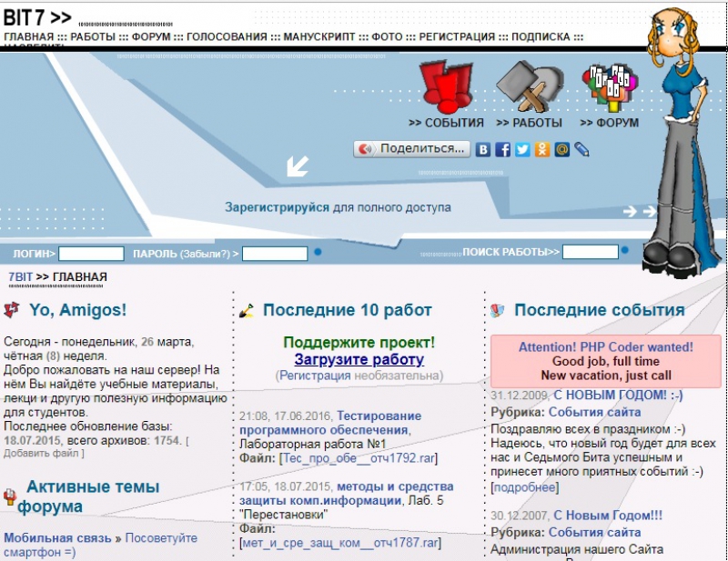Select ФОТО in the top navigation
The height and width of the screenshot is (561, 728).
coord(387,37)
